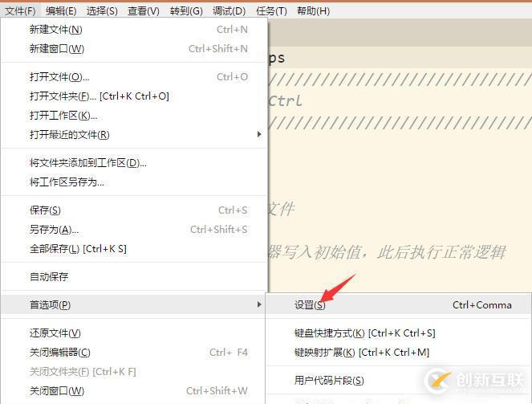The height and width of the screenshot is (404, 532).
Task: Expand 打开最近的文件(R) submenu arrow
Action: click(x=259, y=134)
